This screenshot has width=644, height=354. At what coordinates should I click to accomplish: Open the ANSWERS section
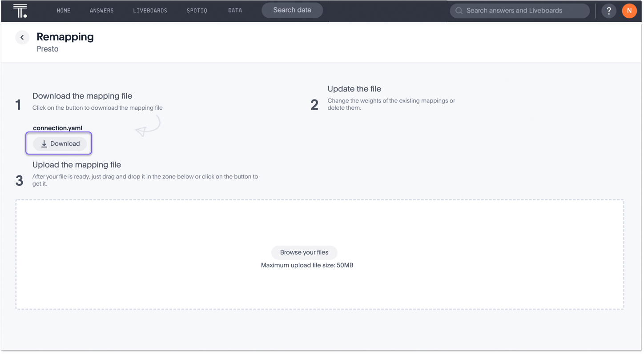coord(101,11)
